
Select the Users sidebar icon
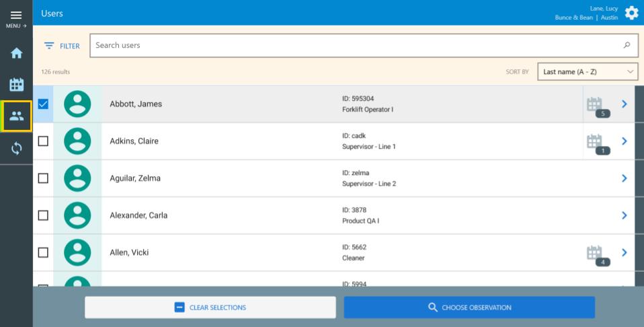point(16,116)
